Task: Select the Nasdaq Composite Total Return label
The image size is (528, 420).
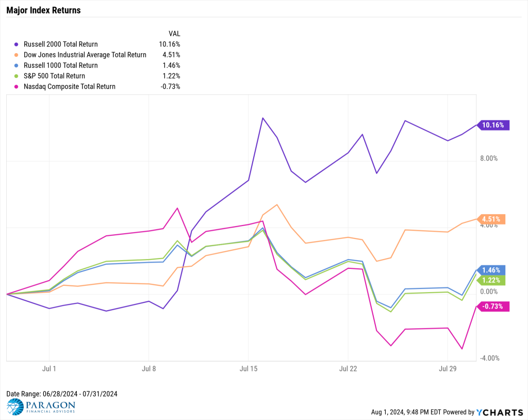Action: click(x=70, y=86)
